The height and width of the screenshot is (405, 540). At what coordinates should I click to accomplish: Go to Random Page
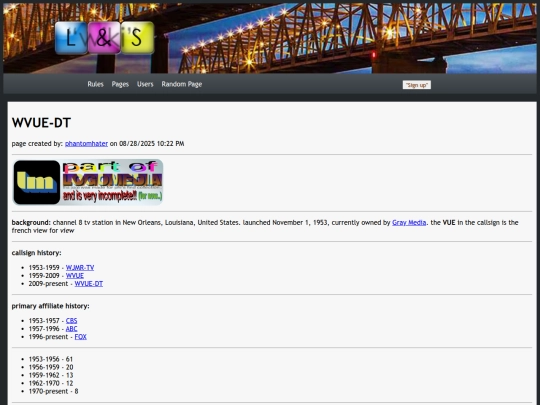click(x=181, y=84)
